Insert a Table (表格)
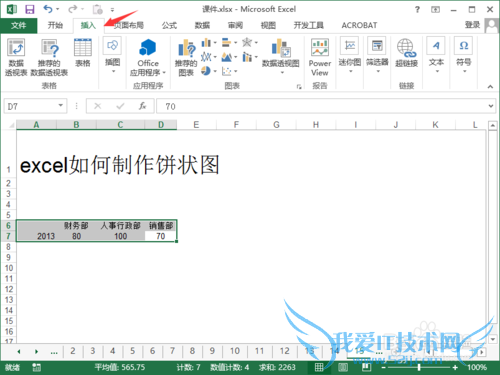This screenshot has height=375, width=500. pos(83,53)
